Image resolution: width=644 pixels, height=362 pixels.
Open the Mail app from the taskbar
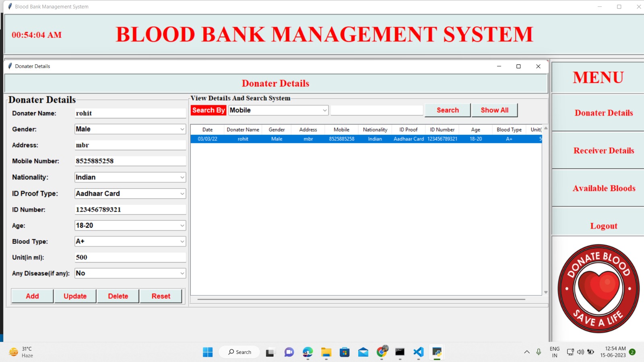pyautogui.click(x=363, y=352)
